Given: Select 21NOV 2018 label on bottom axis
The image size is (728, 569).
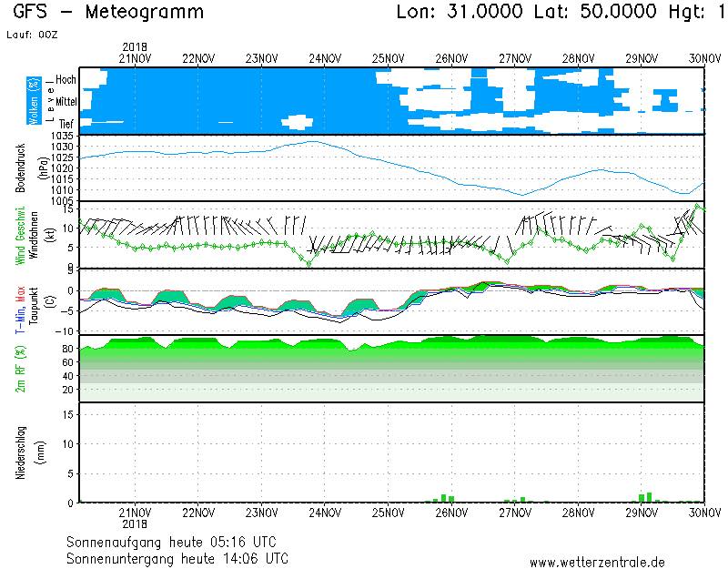Looking at the screenshot, I should [x=135, y=519].
